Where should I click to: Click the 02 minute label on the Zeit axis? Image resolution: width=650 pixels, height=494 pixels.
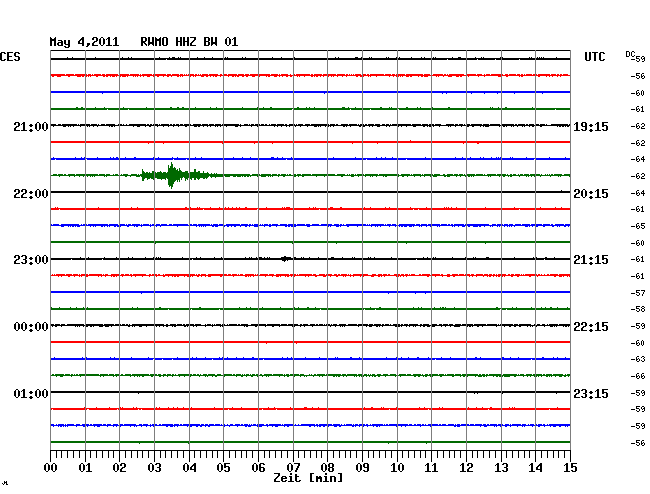click(119, 468)
